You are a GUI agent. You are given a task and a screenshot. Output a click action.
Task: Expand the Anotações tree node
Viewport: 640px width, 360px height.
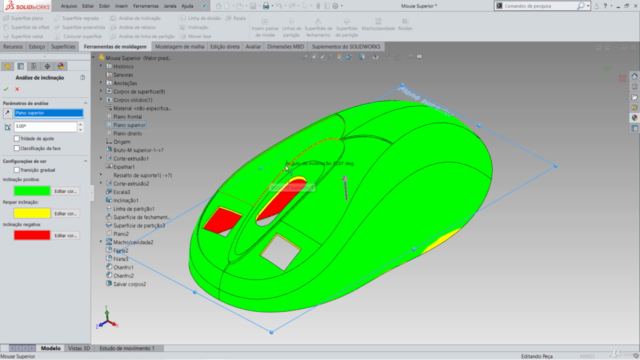[101, 83]
